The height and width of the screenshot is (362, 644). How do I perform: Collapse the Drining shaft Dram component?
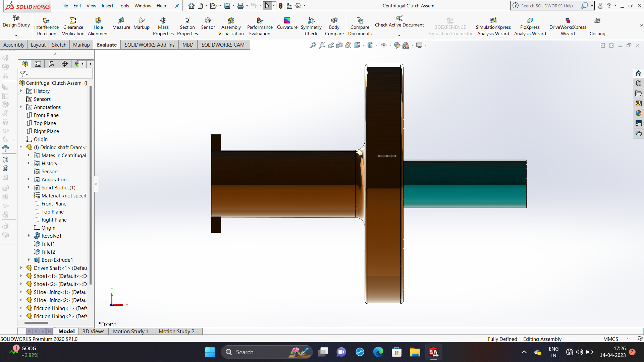(x=21, y=147)
